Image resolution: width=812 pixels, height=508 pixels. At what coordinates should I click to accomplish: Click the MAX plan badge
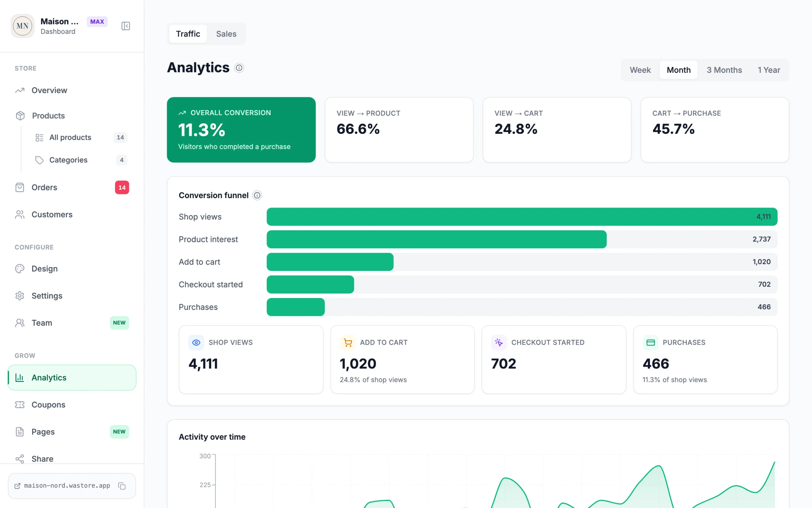[x=97, y=22]
